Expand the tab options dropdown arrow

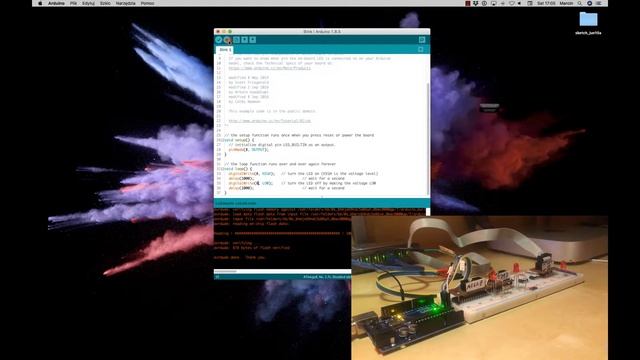pos(421,49)
